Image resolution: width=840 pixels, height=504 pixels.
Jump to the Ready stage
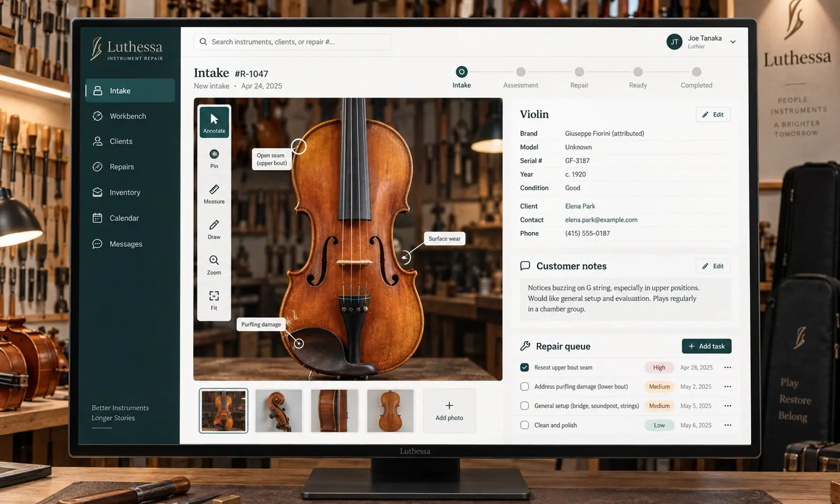638,77
